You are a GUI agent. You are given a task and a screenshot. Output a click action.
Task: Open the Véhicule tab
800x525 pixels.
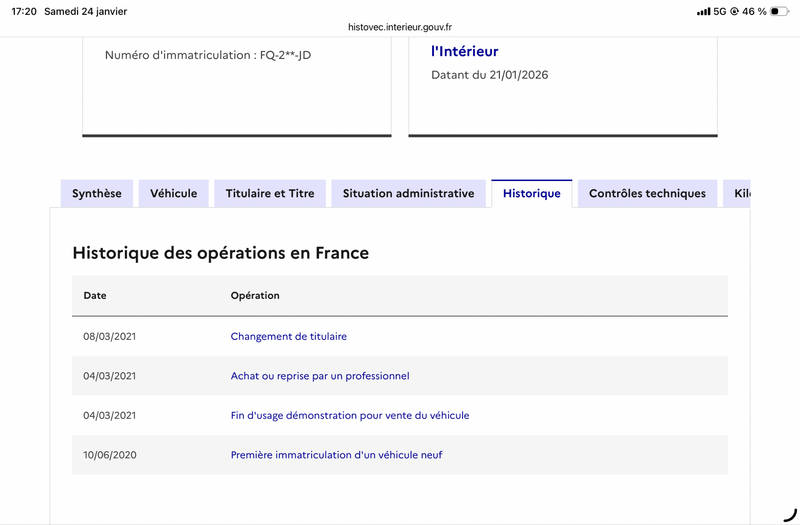coord(174,194)
